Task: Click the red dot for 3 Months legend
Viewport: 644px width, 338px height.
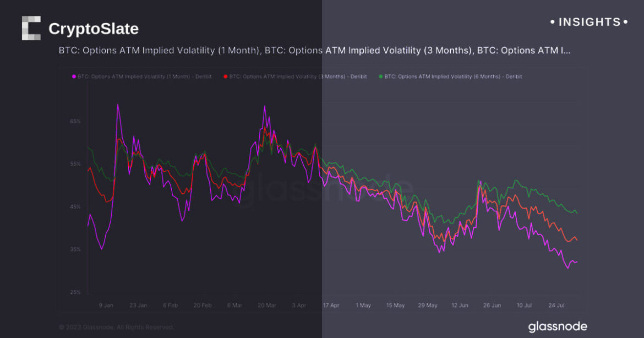Action: pos(226,77)
